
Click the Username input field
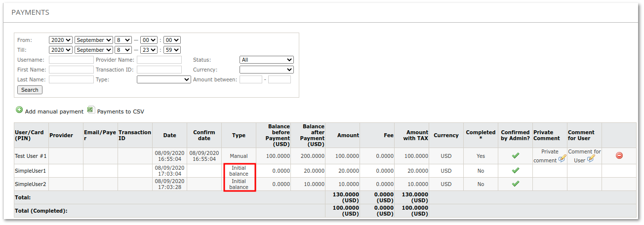point(71,60)
